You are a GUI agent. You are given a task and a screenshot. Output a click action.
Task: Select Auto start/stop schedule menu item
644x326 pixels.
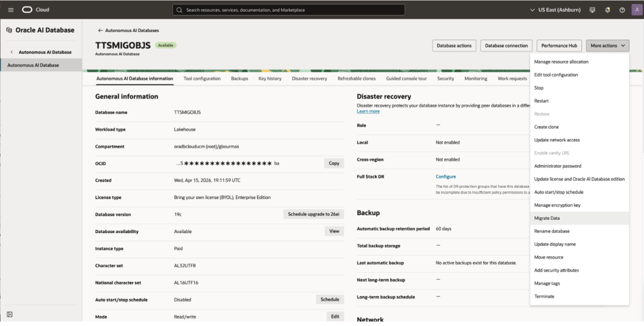point(579,192)
